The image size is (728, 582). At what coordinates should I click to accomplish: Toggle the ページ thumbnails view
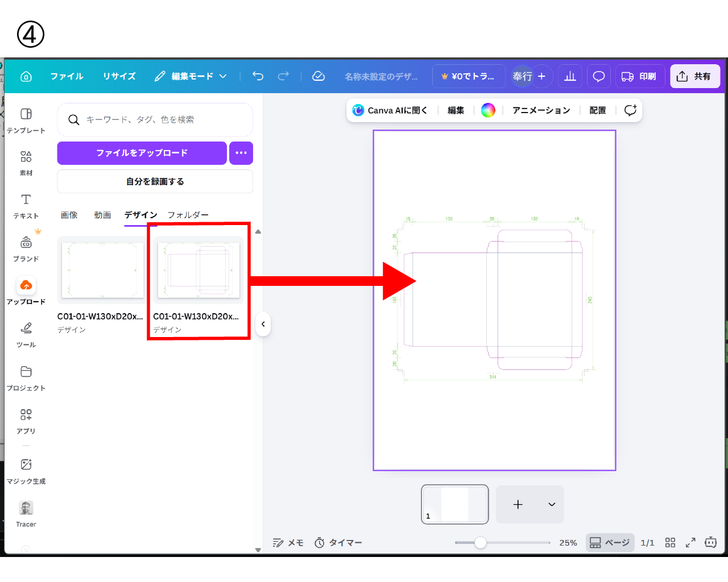click(610, 543)
